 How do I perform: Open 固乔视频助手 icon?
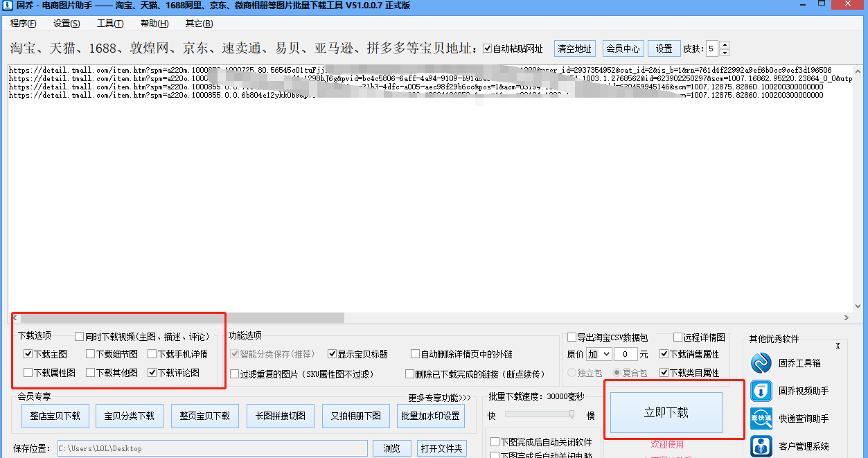(761, 391)
